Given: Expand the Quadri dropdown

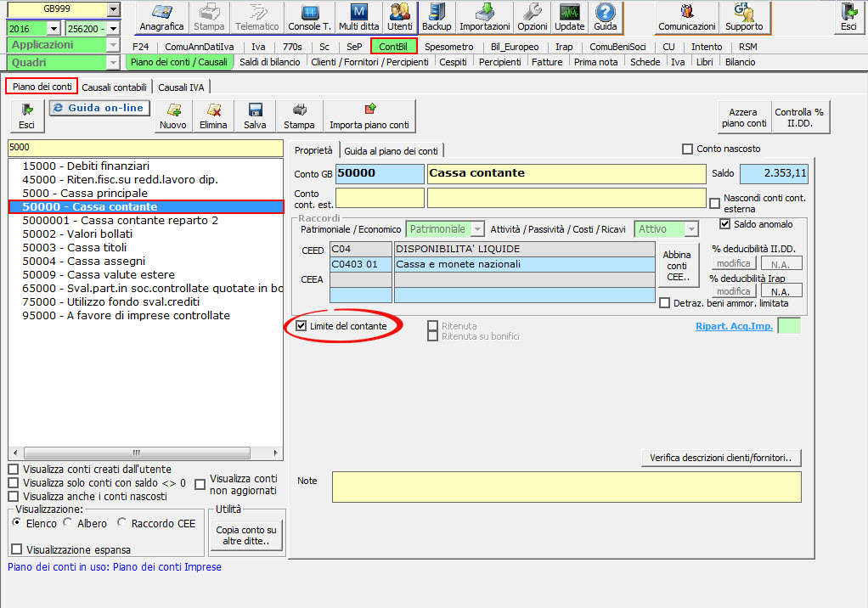Looking at the screenshot, I should click(113, 63).
